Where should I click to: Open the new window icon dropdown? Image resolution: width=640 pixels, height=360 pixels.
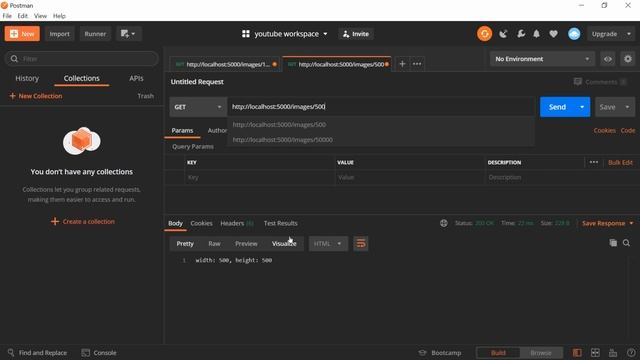click(128, 34)
